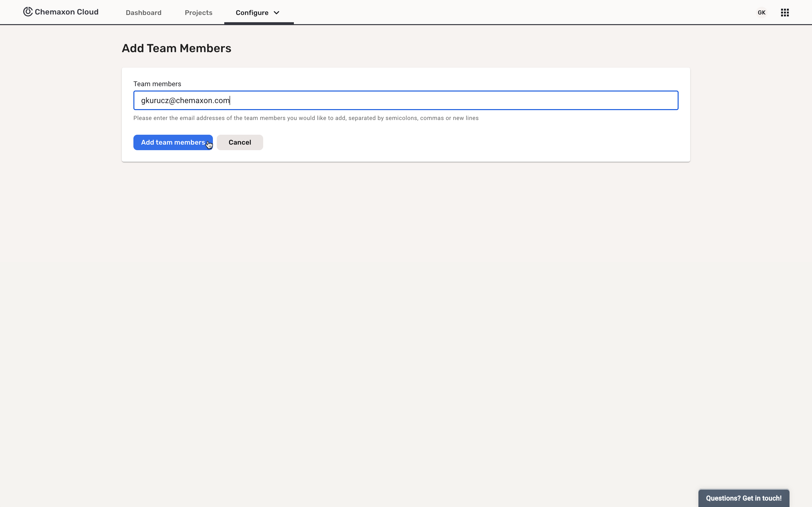Click the blank header area left of the GK avatar
This screenshot has width=812, height=507.
point(537,12)
